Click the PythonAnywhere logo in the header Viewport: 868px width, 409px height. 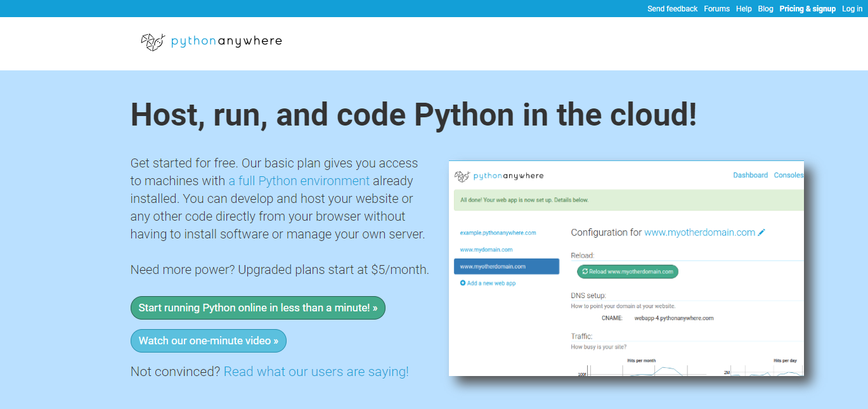(x=211, y=41)
